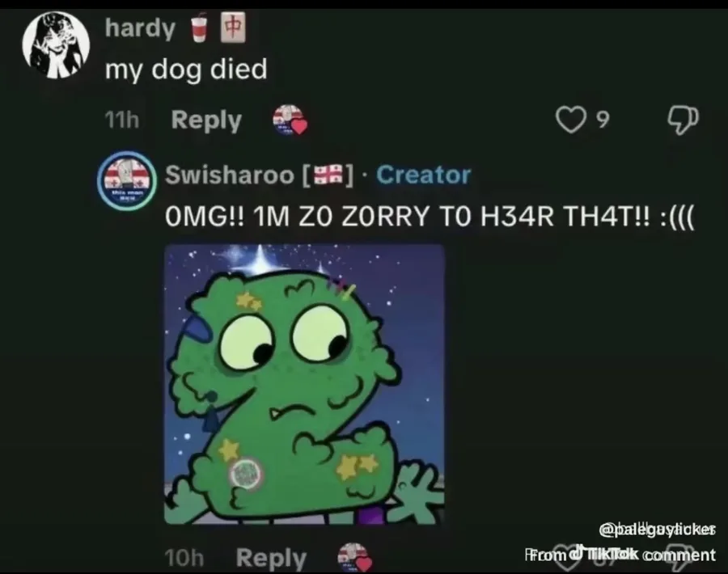
Task: Open the Swisharoo username link
Action: tap(230, 175)
